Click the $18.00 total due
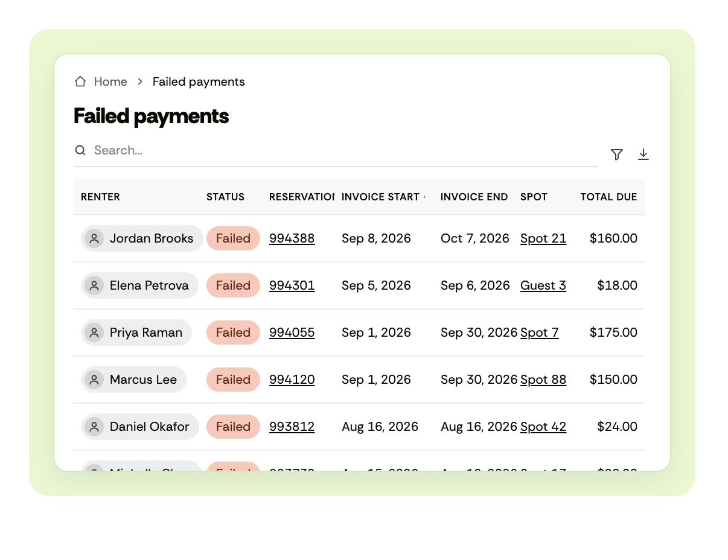Viewport: 728px width, 560px height. (x=617, y=285)
